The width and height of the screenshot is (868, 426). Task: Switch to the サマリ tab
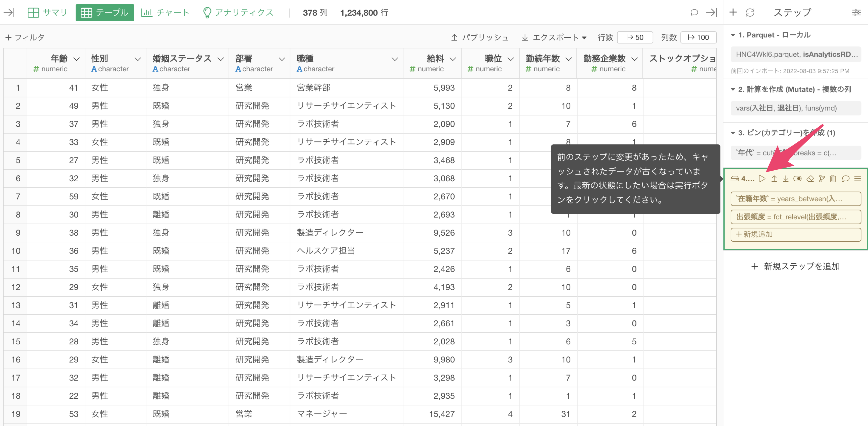pyautogui.click(x=47, y=13)
